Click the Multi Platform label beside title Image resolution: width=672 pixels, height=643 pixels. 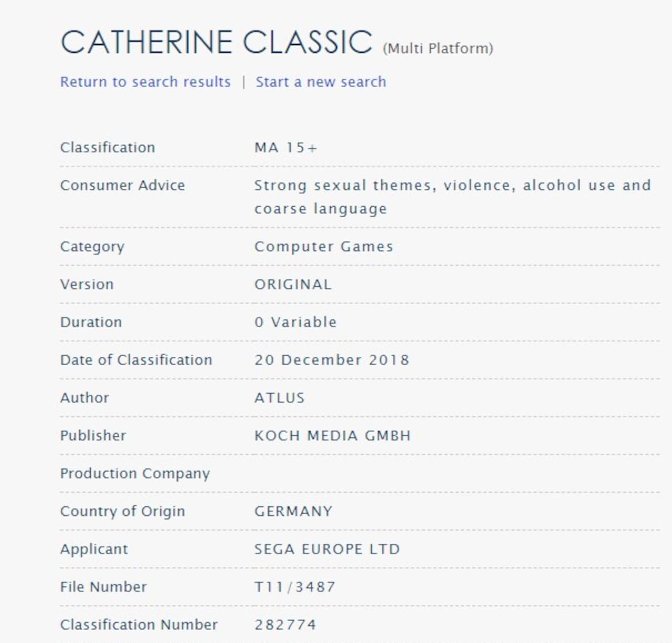pyautogui.click(x=438, y=49)
